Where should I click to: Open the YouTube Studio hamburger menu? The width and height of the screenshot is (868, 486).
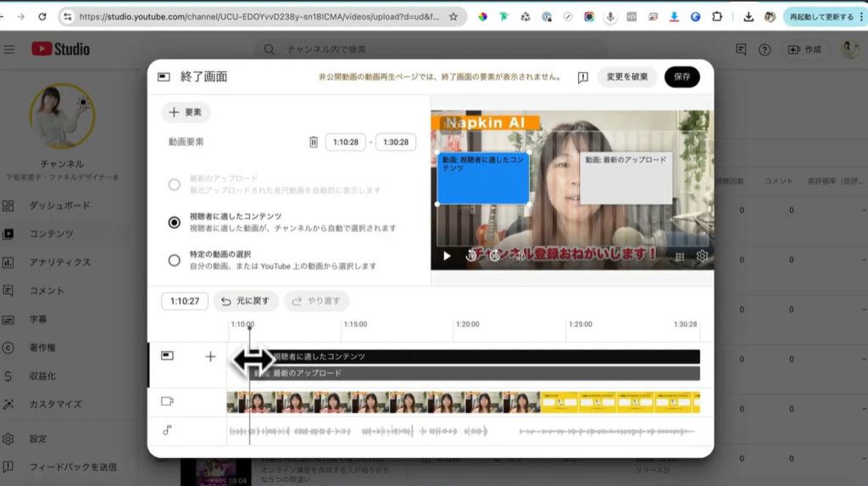[x=9, y=49]
